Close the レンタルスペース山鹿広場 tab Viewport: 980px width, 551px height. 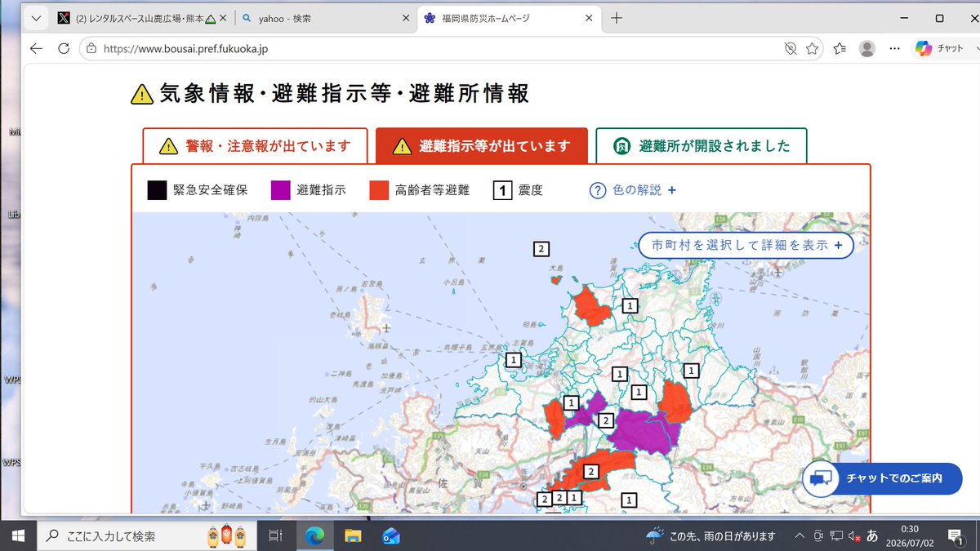[223, 18]
